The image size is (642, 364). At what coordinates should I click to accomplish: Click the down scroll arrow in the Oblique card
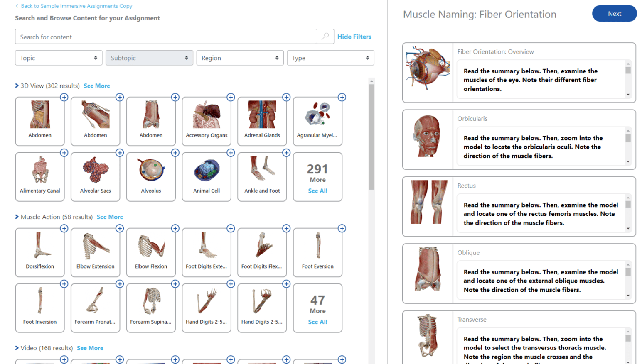pyautogui.click(x=628, y=296)
